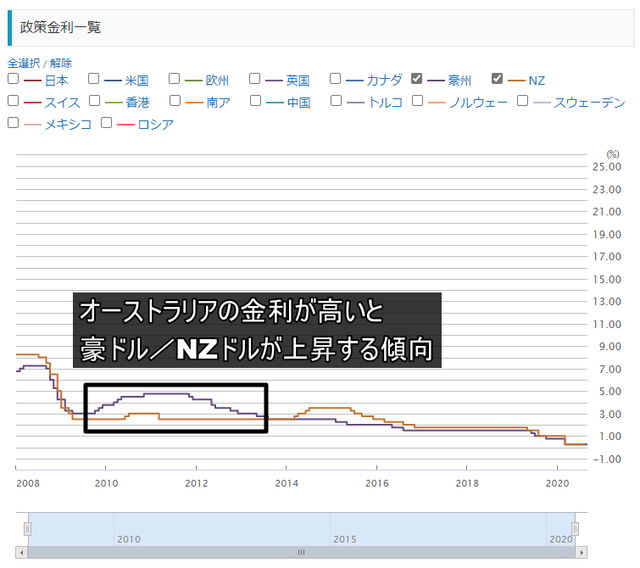Check the 日本 checkbox
The image size is (640, 568).
tap(13, 78)
